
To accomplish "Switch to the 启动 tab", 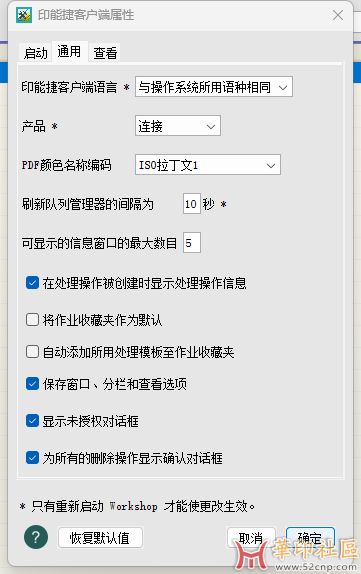I will click(x=36, y=53).
